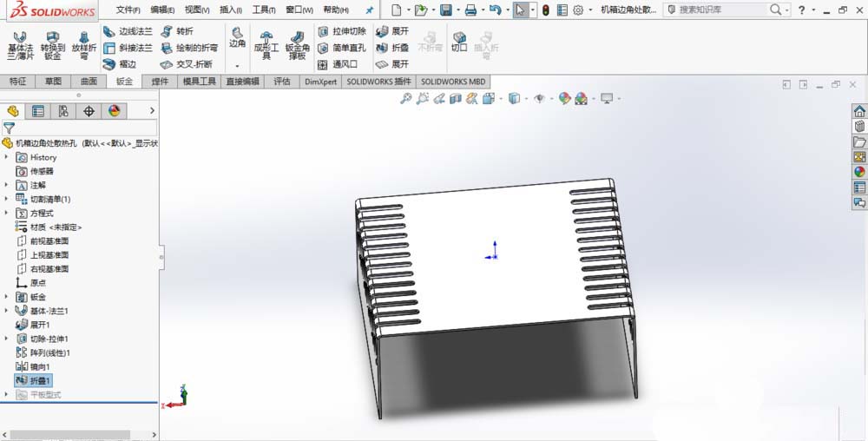
Task: Select the 镜向1 feature in the tree
Action: 40,366
